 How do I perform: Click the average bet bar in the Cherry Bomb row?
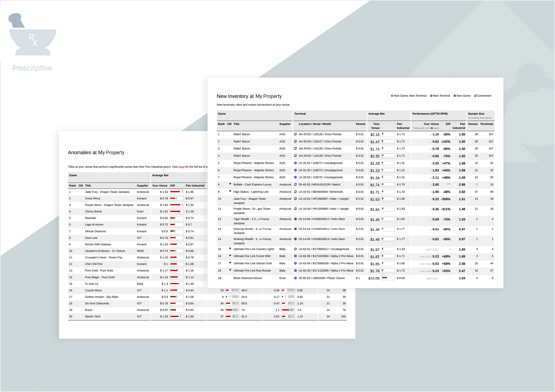pos(177,212)
